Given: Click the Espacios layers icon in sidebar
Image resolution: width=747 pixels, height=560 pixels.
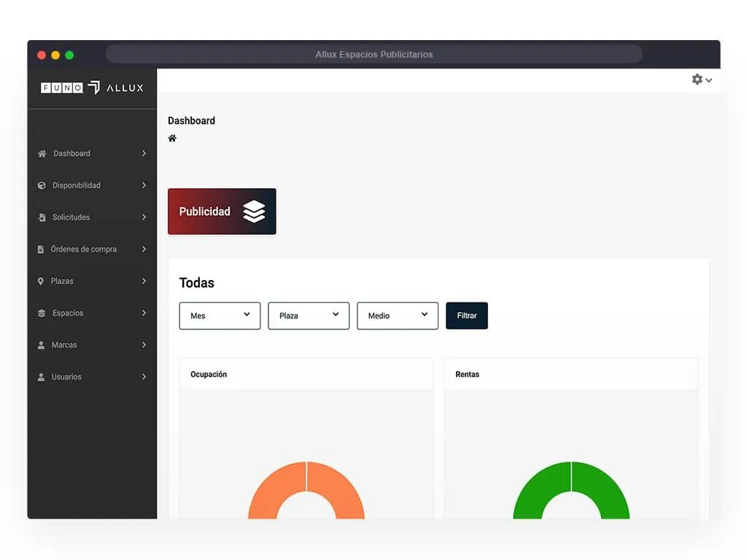Looking at the screenshot, I should pos(42,314).
